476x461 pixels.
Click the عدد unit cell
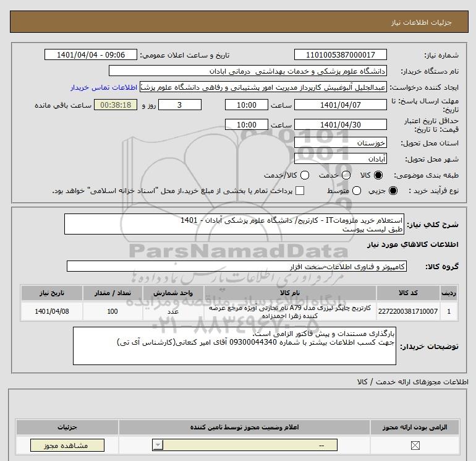click(x=173, y=311)
